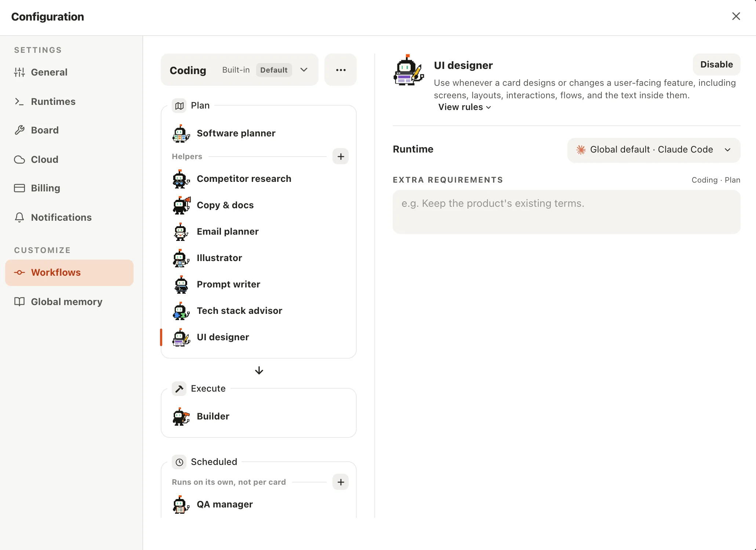Click Software planner robot avatar
The image size is (756, 550).
tap(181, 133)
